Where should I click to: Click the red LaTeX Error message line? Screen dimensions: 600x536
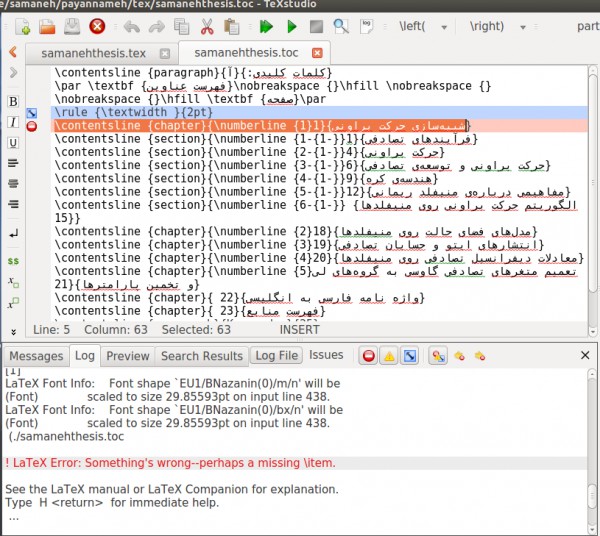point(170,463)
